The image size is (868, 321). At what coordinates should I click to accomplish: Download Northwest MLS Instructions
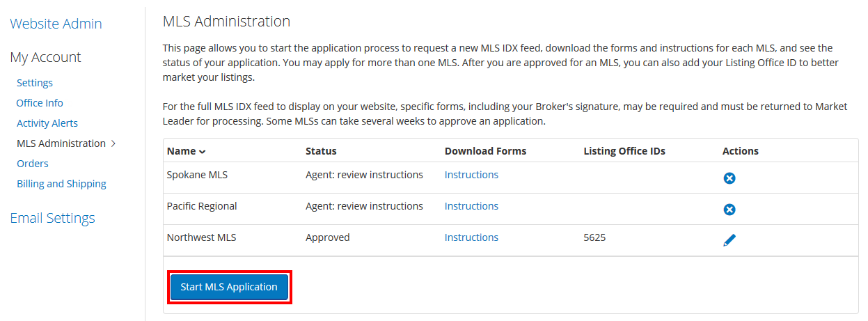point(471,237)
